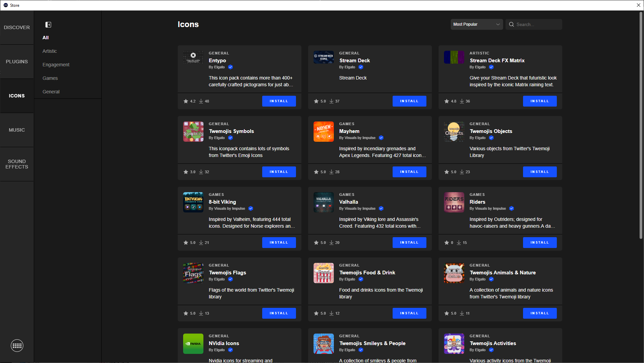This screenshot has height=363, width=644.
Task: Install the Twemojis Objects pack
Action: [540, 172]
